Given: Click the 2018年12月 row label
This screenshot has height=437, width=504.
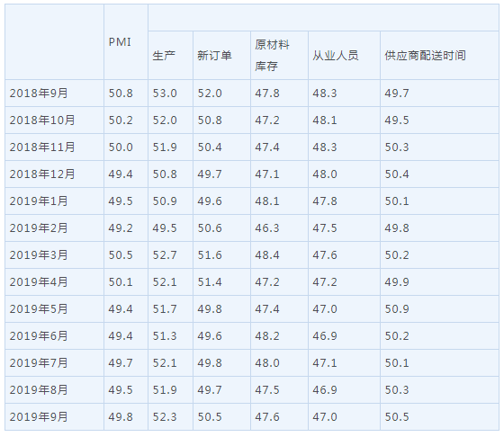Looking at the screenshot, I should tap(42, 174).
